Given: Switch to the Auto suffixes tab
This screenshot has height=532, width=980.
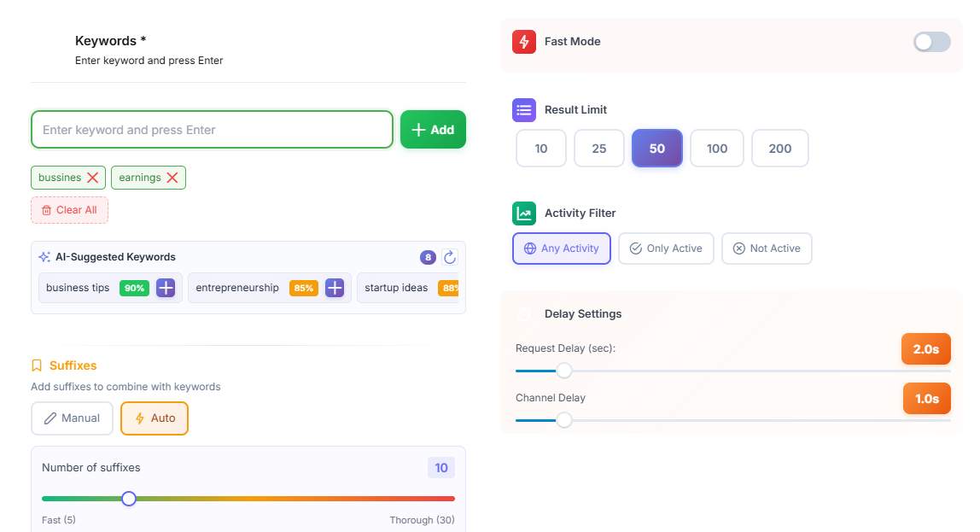Looking at the screenshot, I should pyautogui.click(x=155, y=418).
